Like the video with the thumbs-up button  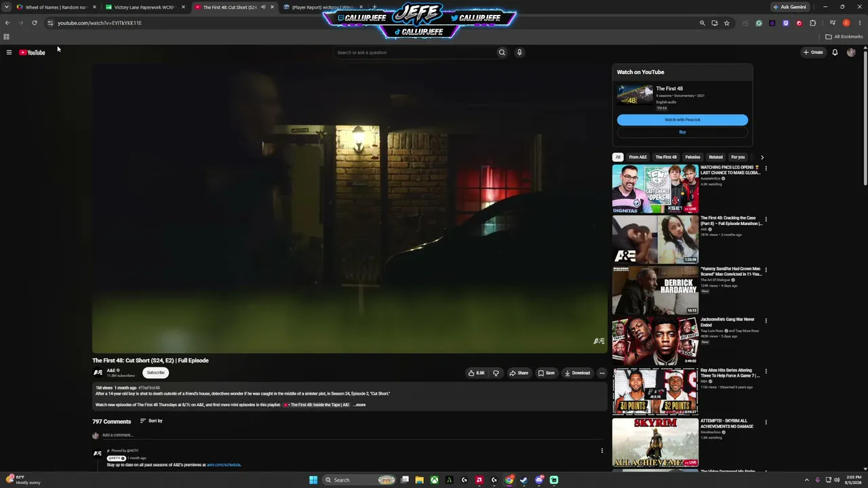pyautogui.click(x=477, y=373)
